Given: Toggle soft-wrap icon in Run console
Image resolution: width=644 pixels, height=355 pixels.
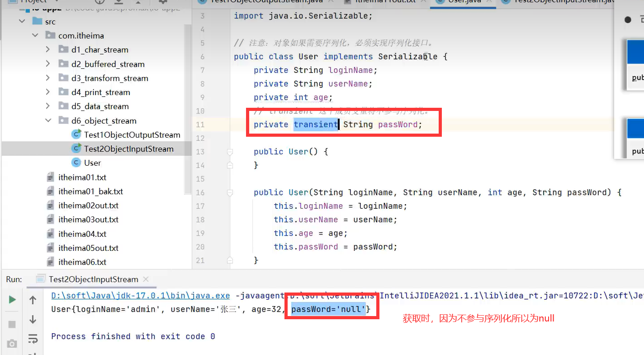Looking at the screenshot, I should click(x=33, y=339).
